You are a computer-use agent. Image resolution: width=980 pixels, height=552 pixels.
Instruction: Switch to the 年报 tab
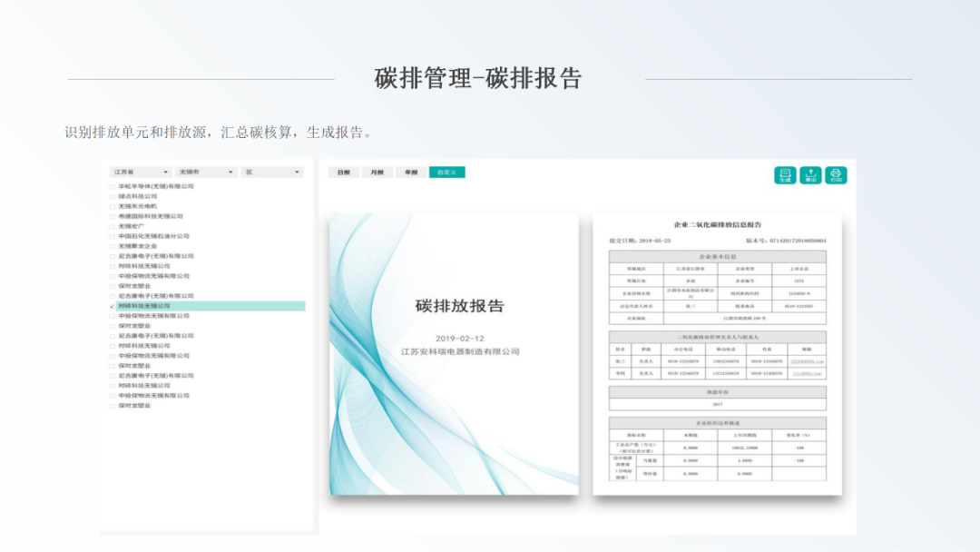coord(411,172)
